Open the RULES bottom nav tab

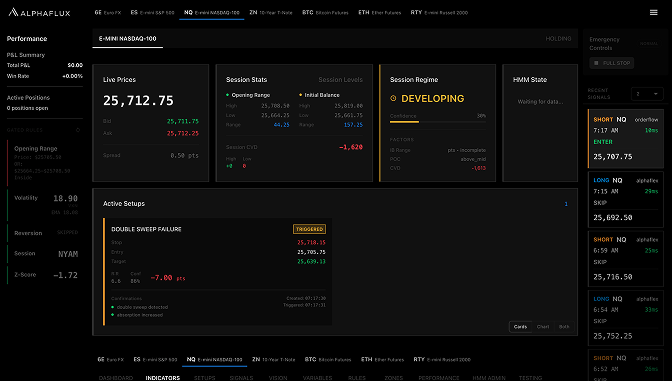click(x=357, y=378)
